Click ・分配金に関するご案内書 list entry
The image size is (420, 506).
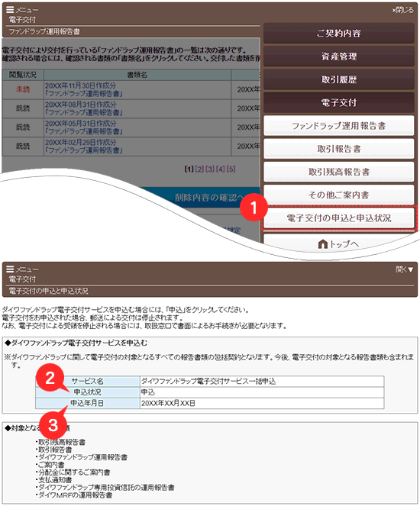pyautogui.click(x=73, y=472)
